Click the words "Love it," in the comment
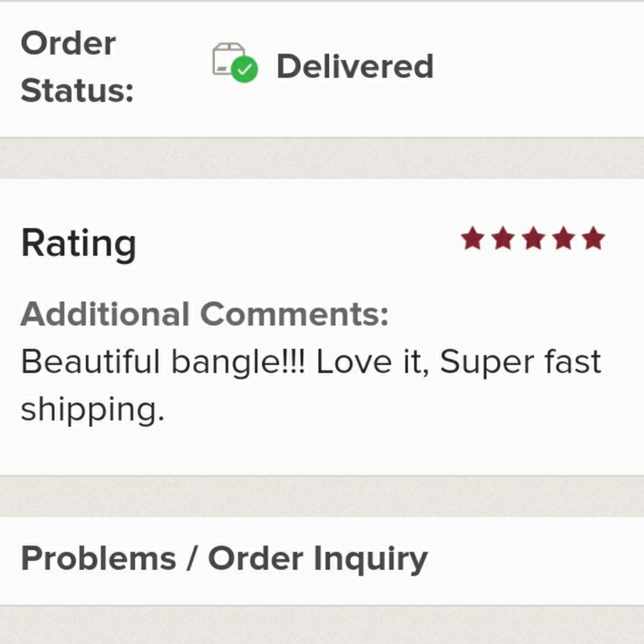This screenshot has width=644, height=644. click(372, 362)
